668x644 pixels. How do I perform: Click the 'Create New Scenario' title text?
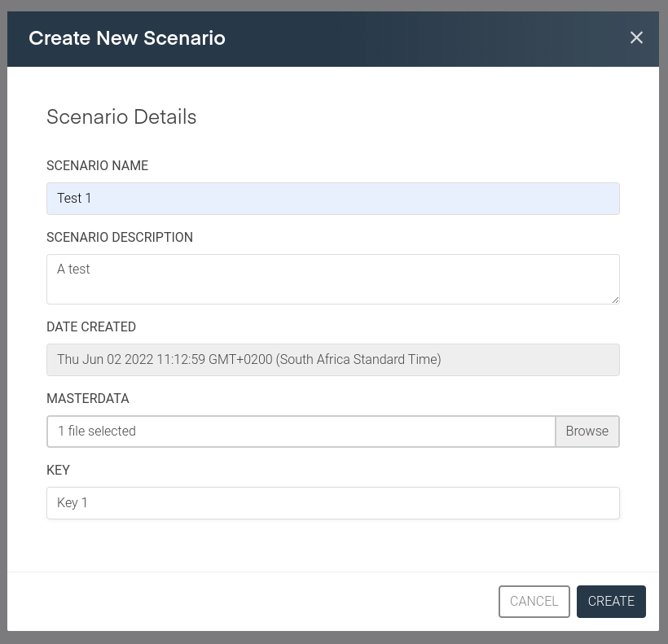127,38
